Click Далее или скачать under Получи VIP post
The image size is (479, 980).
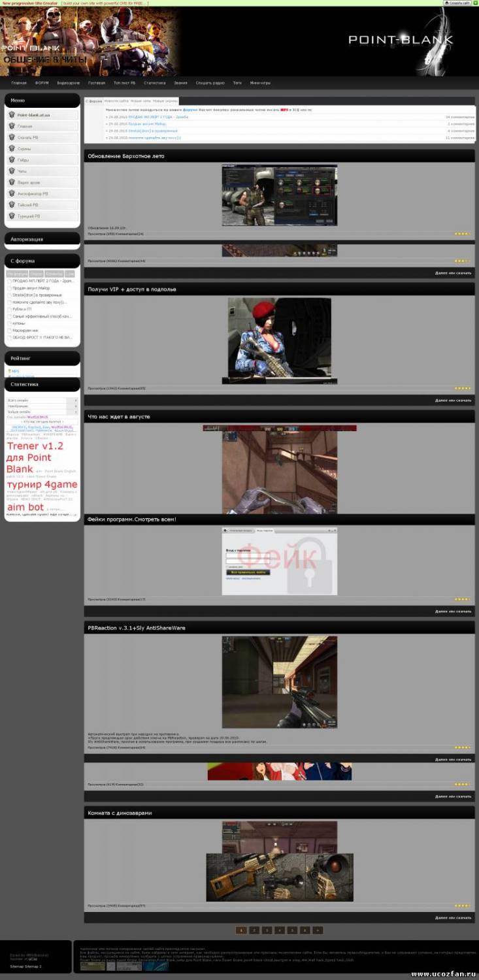pos(453,400)
